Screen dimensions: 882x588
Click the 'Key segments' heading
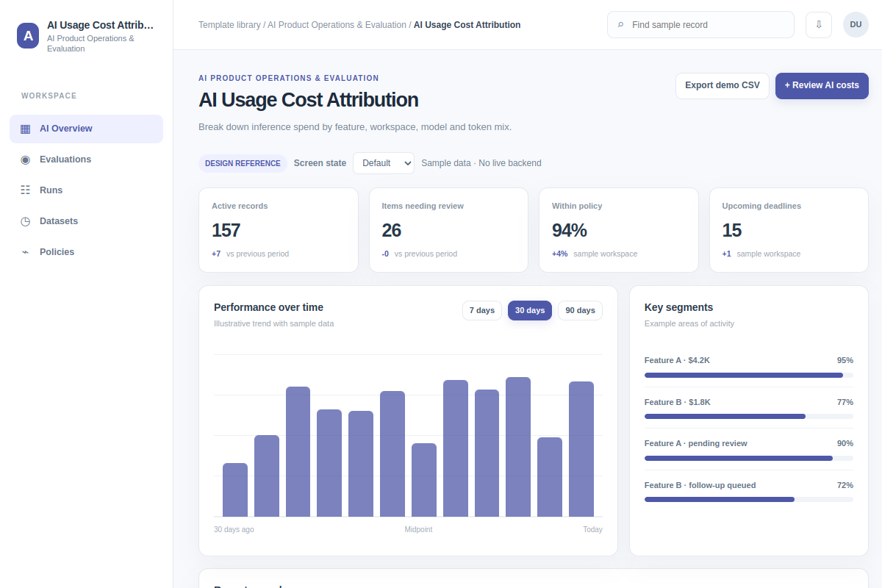[x=678, y=307]
